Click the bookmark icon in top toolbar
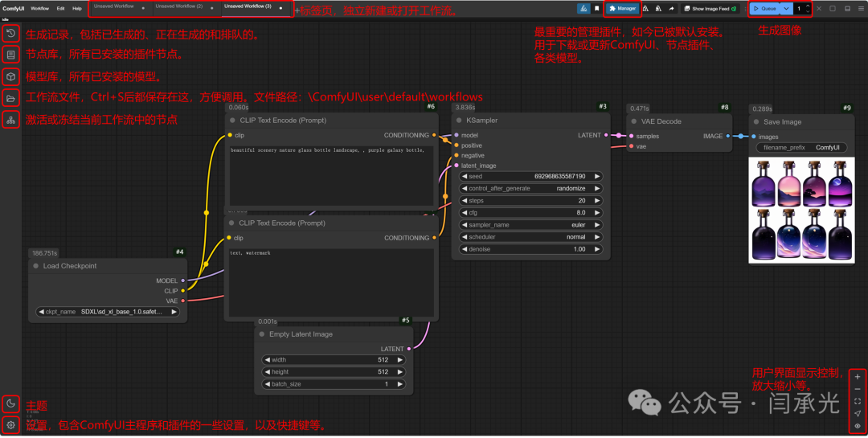The width and height of the screenshot is (868, 438). (x=596, y=8)
